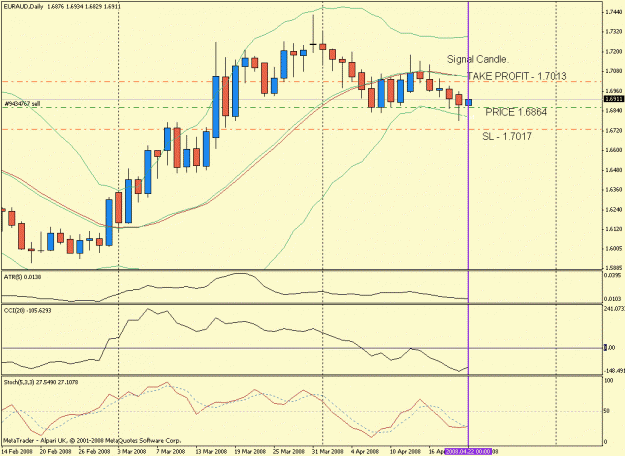Click the ATR(5) 0.0138 indicator label
Image resolution: width=625 pixels, height=456 pixels.
[x=22, y=277]
